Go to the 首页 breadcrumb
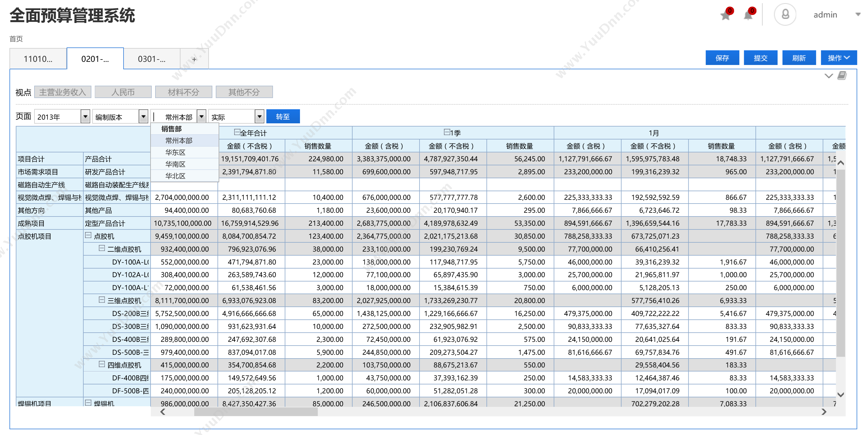The height and width of the screenshot is (435, 868). pos(16,39)
